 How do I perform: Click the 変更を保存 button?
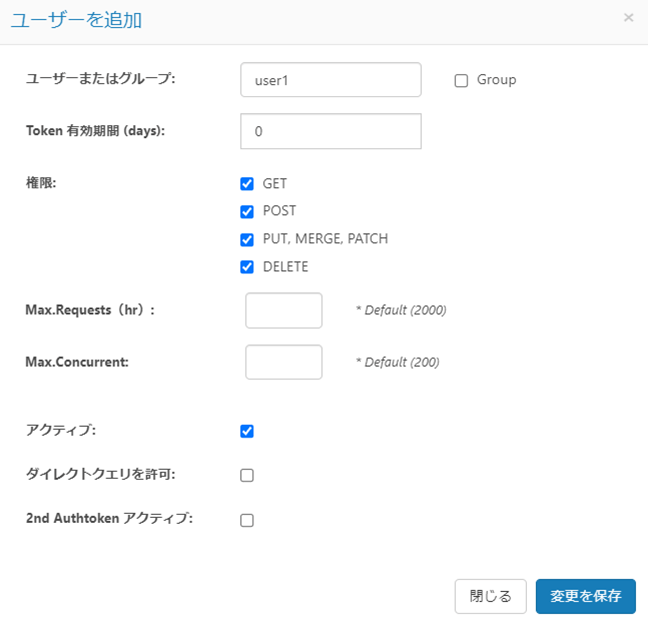click(585, 596)
